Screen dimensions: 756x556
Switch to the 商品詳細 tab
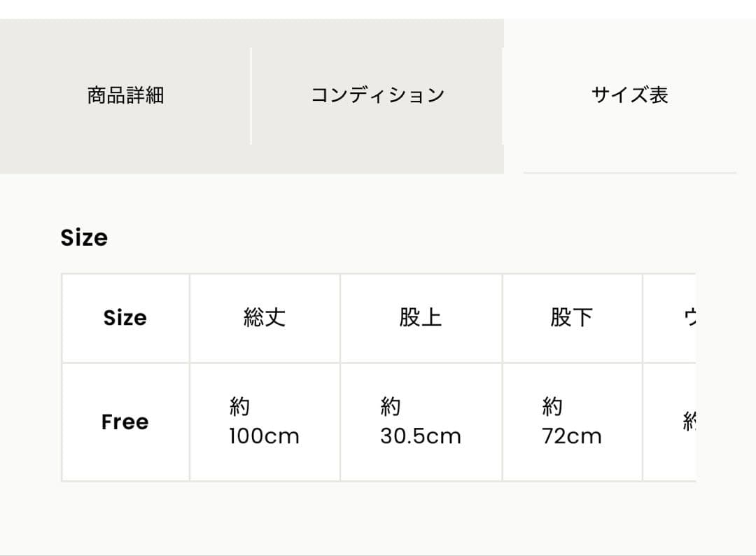[125, 95]
